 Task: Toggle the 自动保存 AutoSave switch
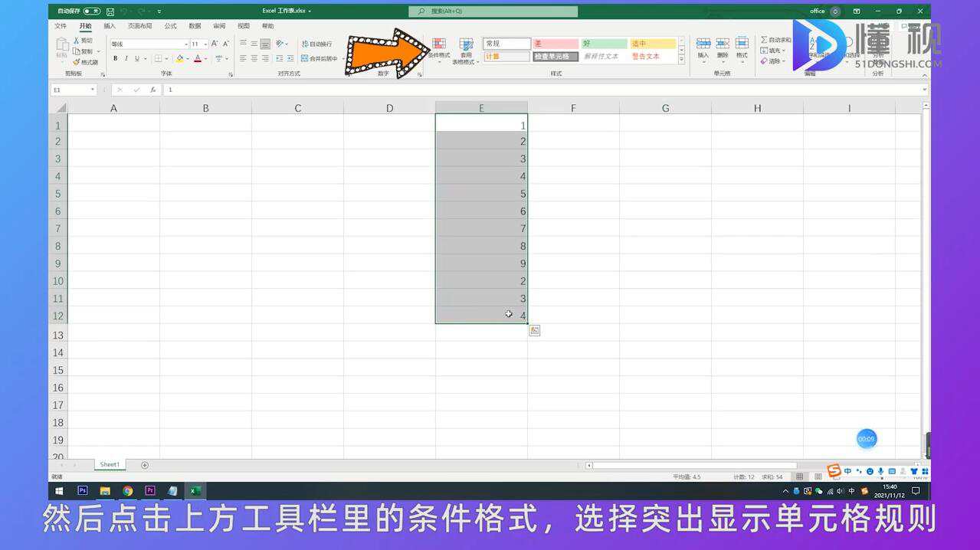coord(92,11)
